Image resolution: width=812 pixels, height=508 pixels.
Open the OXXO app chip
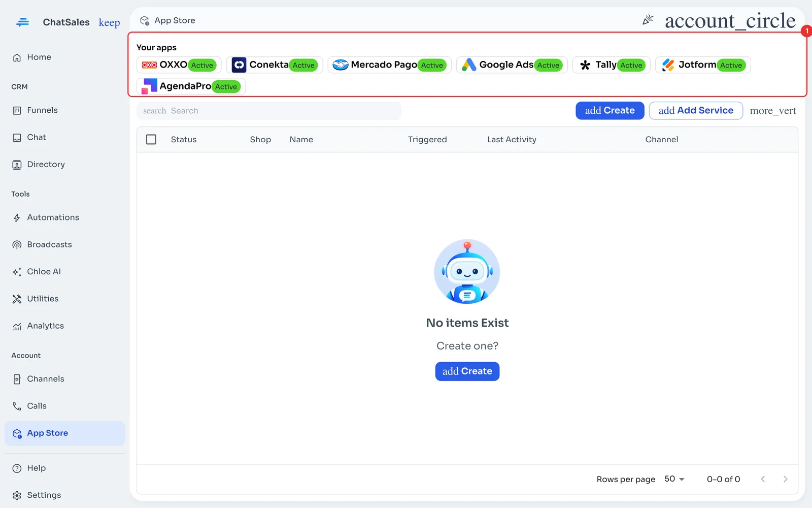coord(179,65)
